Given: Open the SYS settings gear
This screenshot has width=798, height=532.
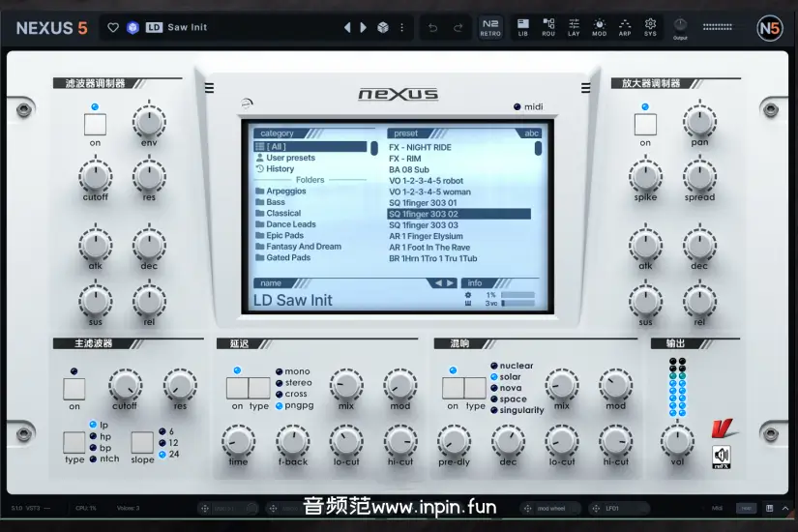Looking at the screenshot, I should pos(650,27).
